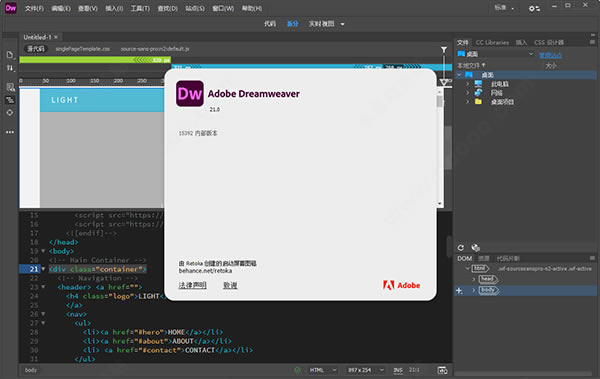Click the filter funnel icon above the live view
Image resolution: width=600 pixels, height=379 pixels.
(444, 49)
